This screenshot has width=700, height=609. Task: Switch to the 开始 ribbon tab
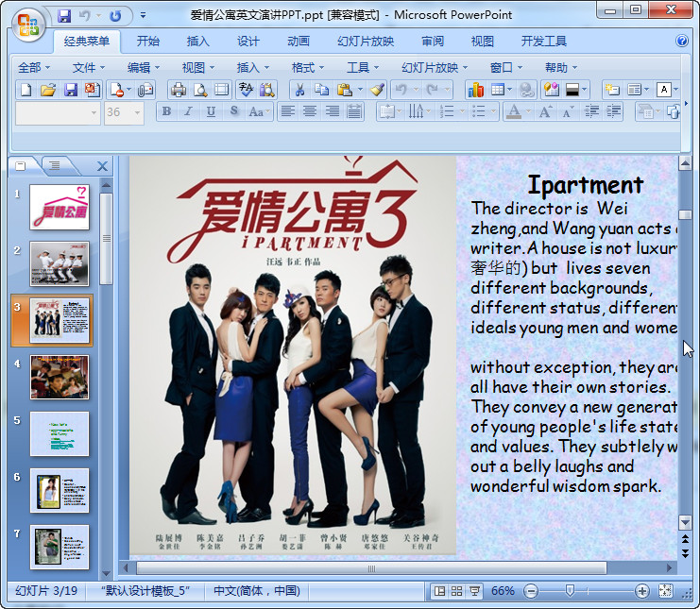[147, 42]
